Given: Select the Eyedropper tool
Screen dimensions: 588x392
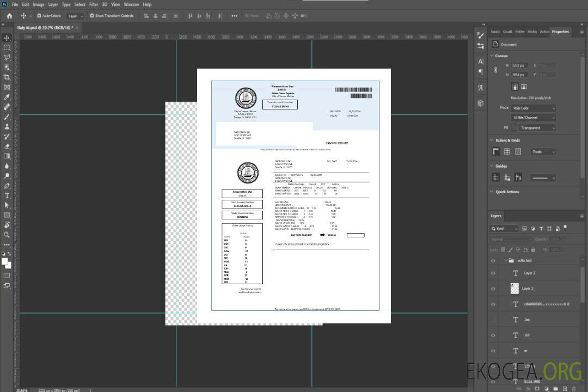Looking at the screenshot, I should 7,97.
